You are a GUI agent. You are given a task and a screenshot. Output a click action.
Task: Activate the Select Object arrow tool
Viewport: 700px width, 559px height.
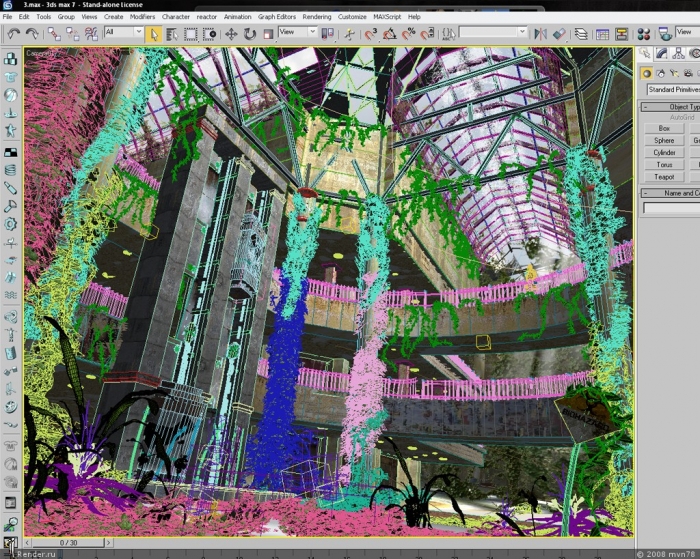154,34
